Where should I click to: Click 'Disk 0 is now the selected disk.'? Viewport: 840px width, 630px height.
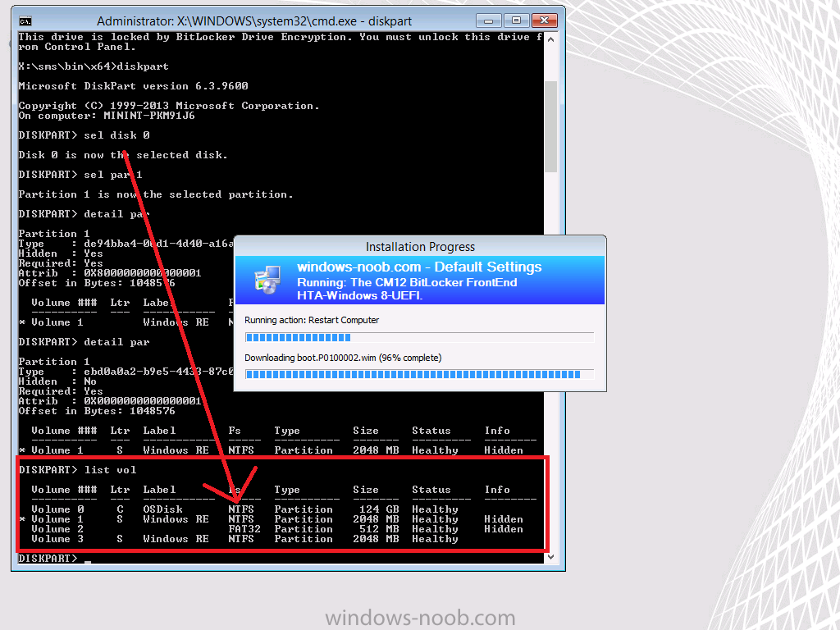[x=123, y=155]
